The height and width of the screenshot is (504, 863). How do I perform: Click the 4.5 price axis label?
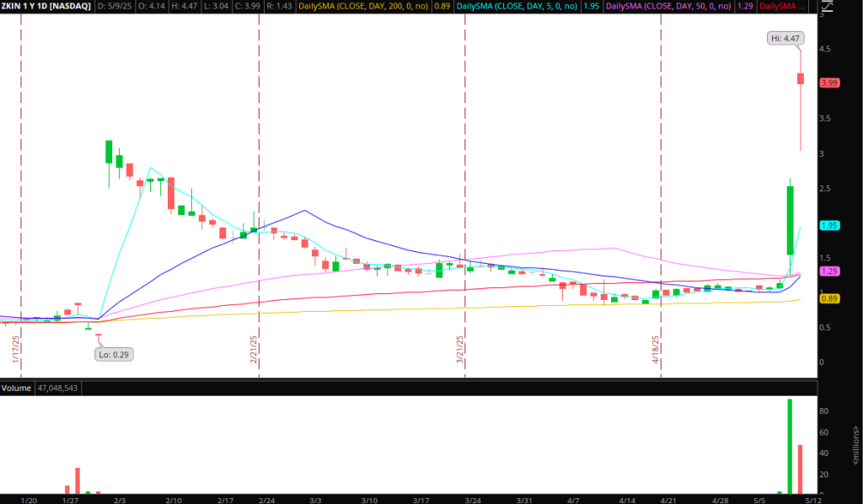click(825, 49)
